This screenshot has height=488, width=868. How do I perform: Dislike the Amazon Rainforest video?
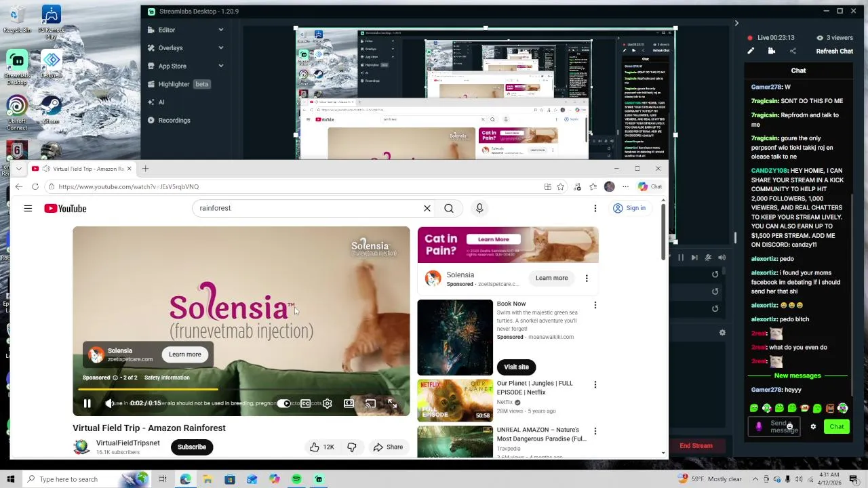(351, 447)
